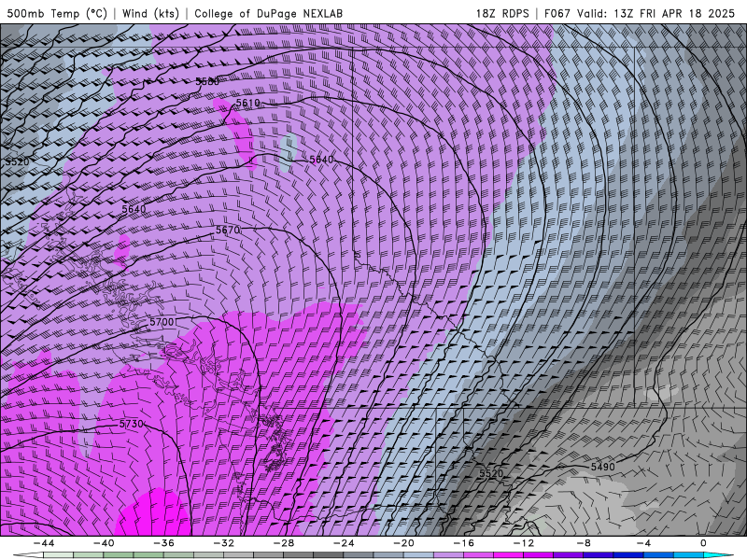Click the -16 colorbar scale label

[x=463, y=543]
